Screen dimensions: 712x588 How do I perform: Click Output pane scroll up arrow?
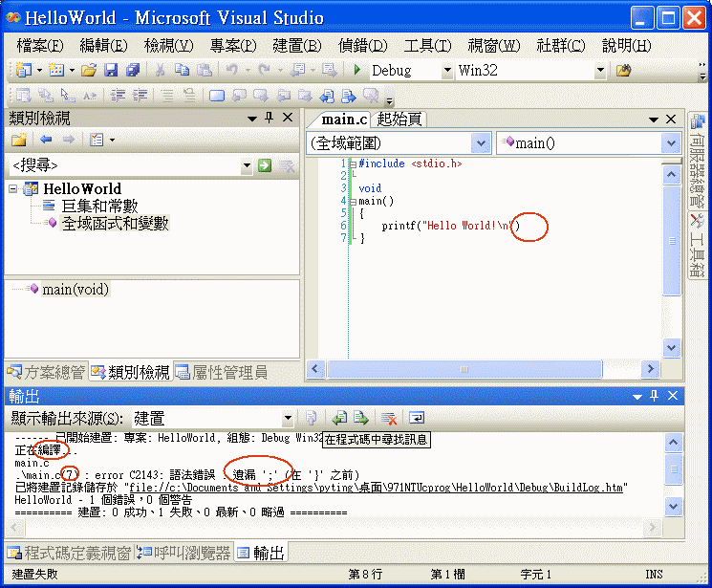point(674,442)
